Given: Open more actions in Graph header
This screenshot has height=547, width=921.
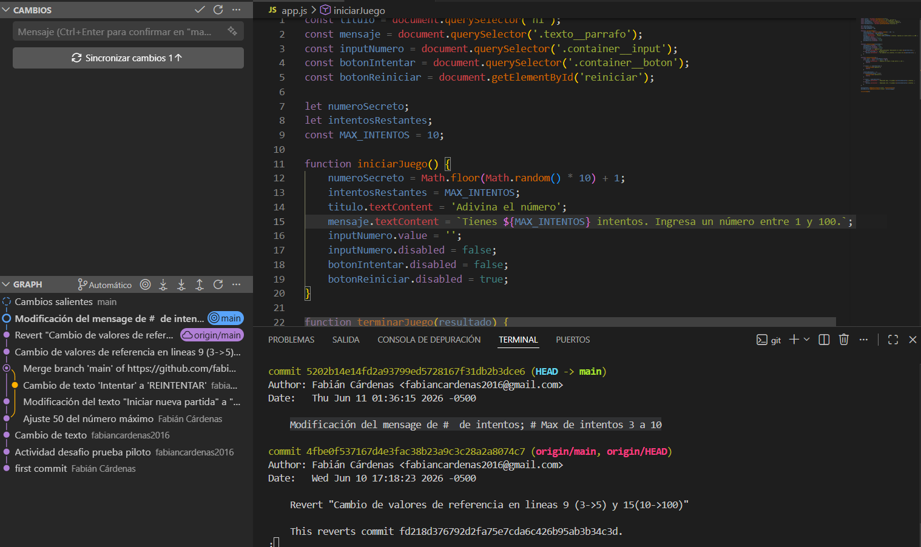Looking at the screenshot, I should [x=236, y=284].
